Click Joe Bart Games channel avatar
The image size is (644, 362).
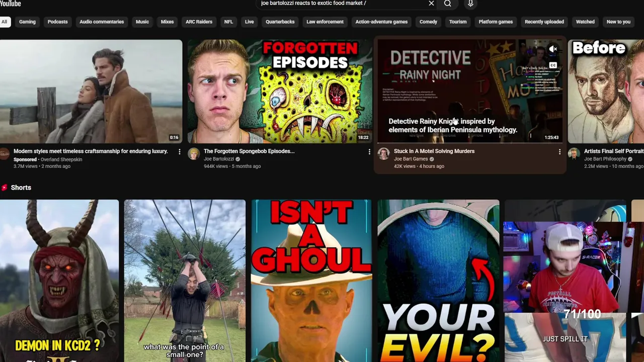coord(383,154)
